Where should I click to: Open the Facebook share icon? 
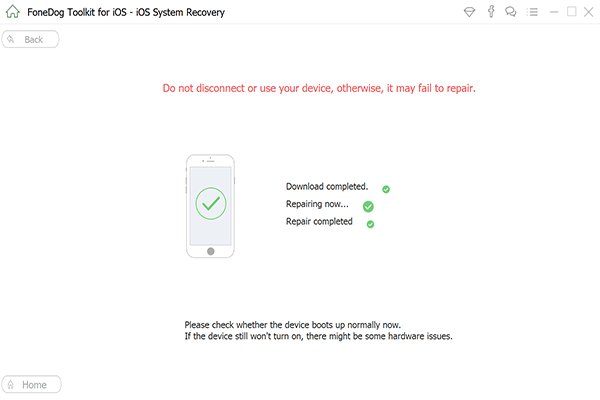click(x=491, y=12)
